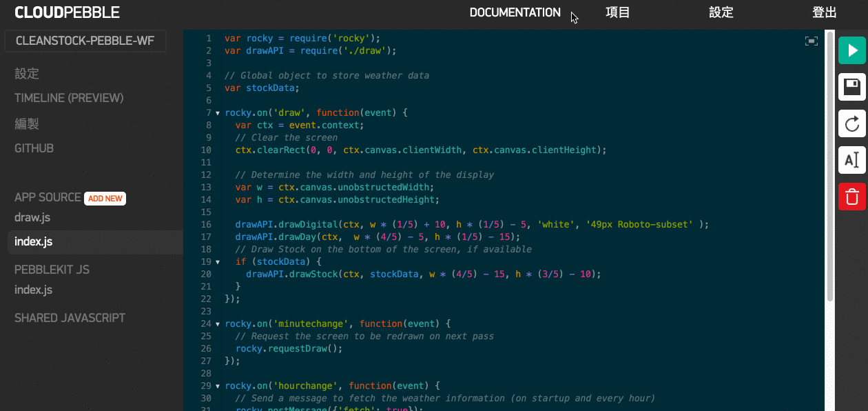Click the ADD NEW button

pos(105,199)
